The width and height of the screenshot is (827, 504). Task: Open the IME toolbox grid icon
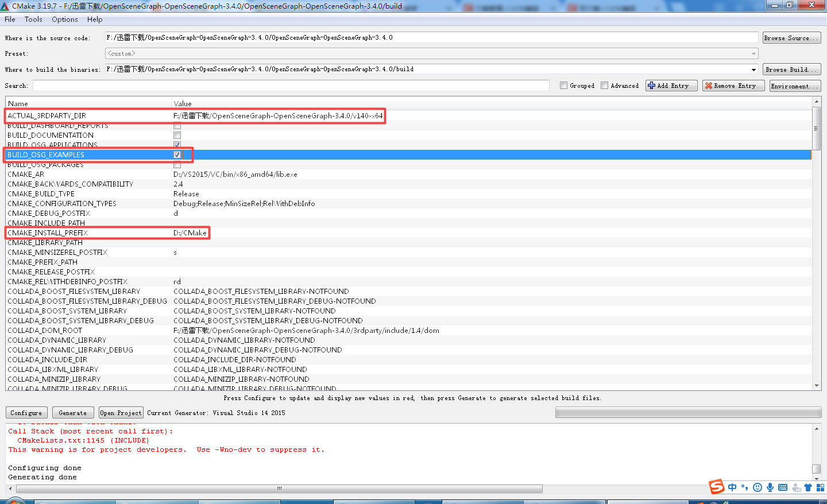820,487
